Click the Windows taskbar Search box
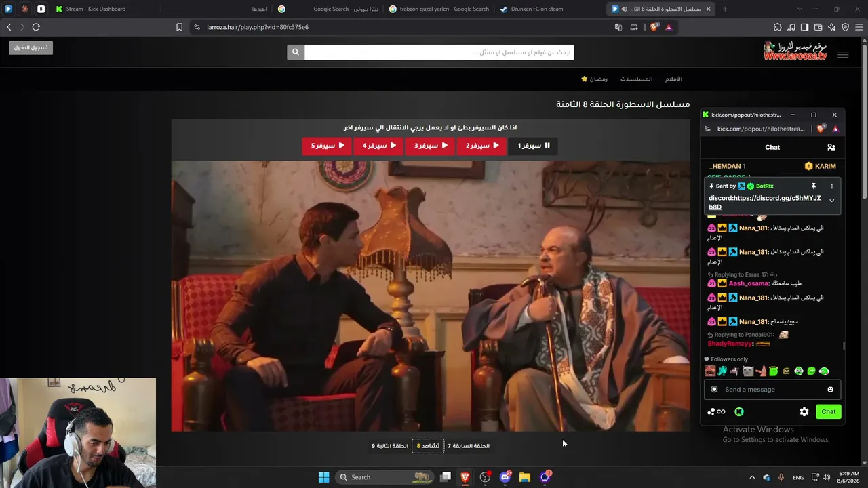This screenshot has width=868, height=488. (384, 477)
